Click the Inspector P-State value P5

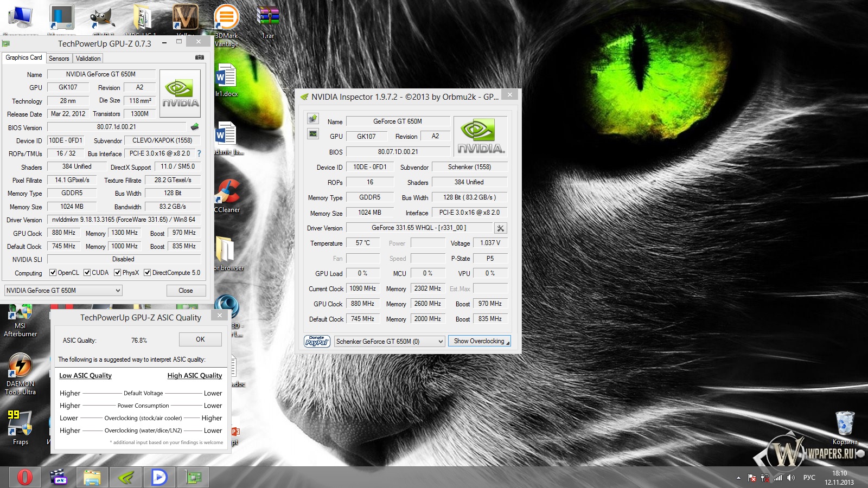click(490, 258)
